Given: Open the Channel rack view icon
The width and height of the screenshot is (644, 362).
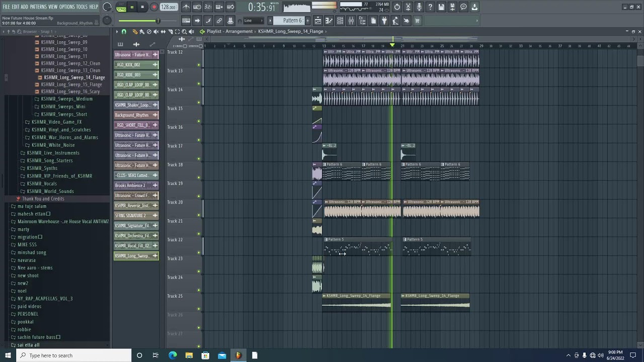Looking at the screenshot, I should coord(340,21).
